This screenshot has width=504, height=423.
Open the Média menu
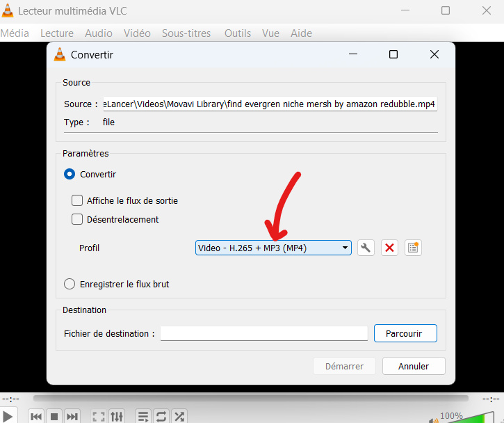pyautogui.click(x=15, y=33)
